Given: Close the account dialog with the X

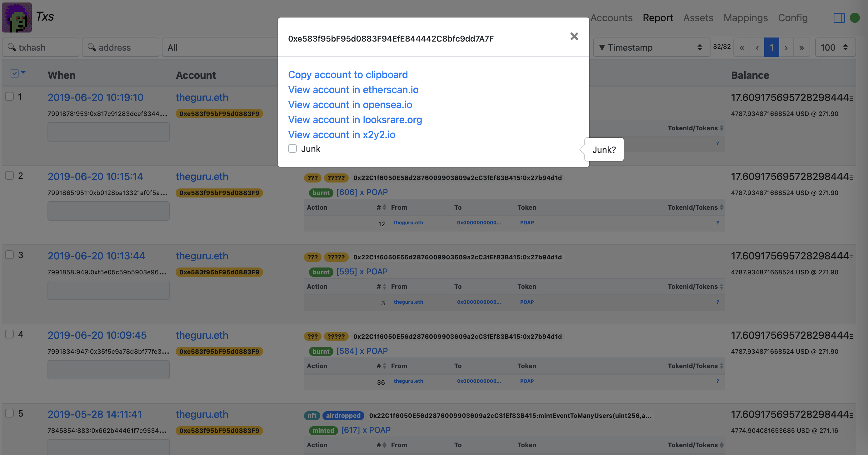Looking at the screenshot, I should point(574,36).
